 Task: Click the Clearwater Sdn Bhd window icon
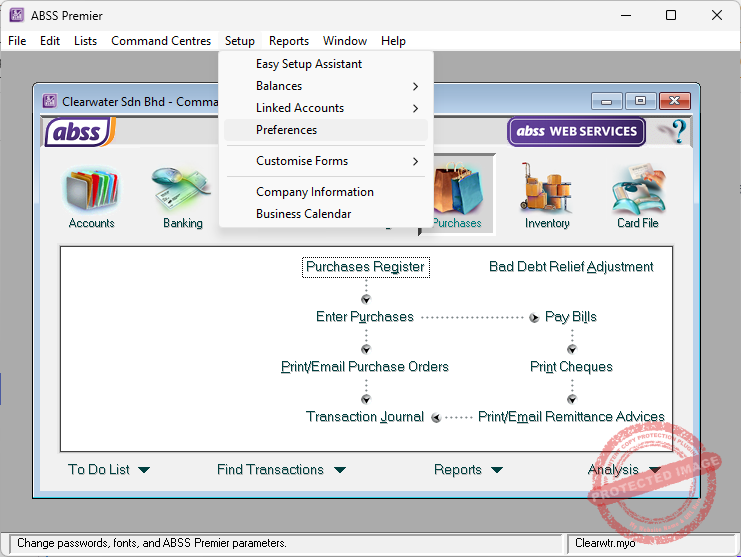pyautogui.click(x=49, y=101)
